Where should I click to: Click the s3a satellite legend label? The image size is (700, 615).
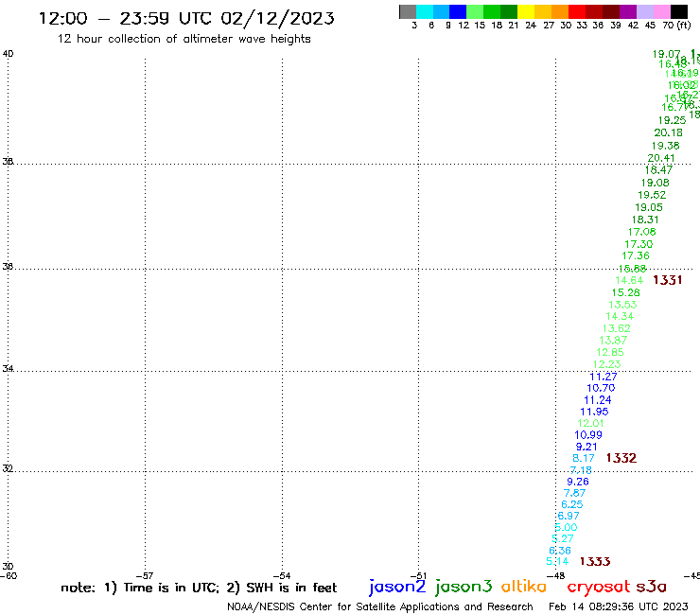pos(652,587)
